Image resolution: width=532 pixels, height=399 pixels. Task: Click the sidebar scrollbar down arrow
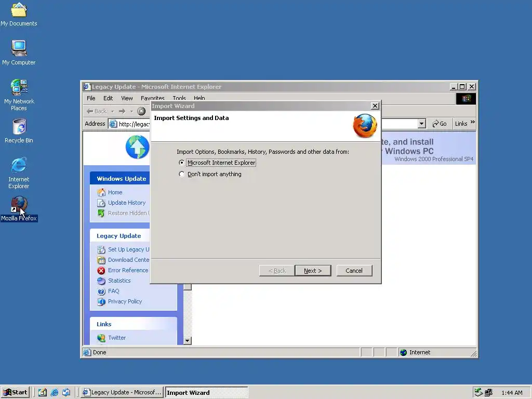(x=187, y=341)
